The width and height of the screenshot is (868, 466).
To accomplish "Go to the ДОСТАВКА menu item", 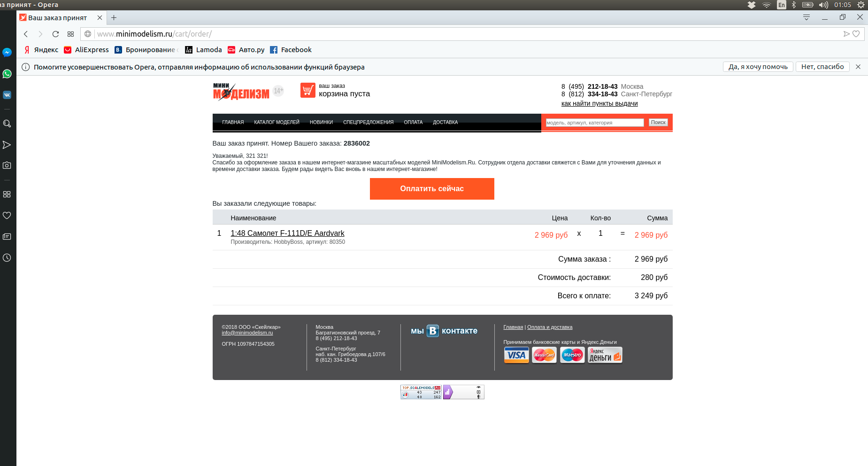I will pyautogui.click(x=445, y=122).
